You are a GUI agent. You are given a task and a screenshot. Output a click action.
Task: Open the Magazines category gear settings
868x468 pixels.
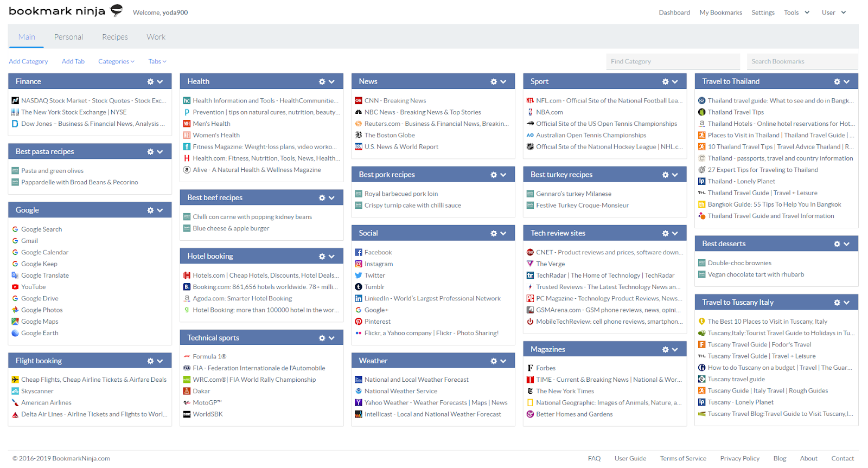tap(665, 350)
